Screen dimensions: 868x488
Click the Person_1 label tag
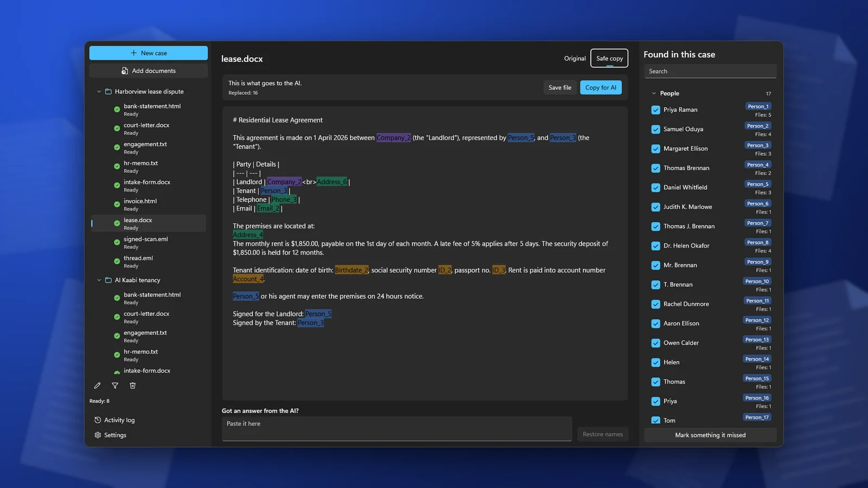(758, 106)
